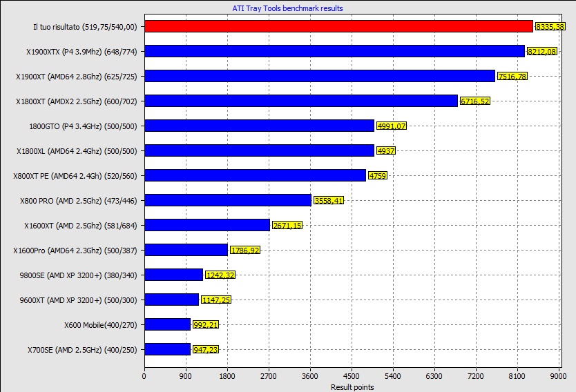Click the 'ATI Tray Tools benchmark results' title
The height and width of the screenshot is (392, 576).
coord(288,8)
